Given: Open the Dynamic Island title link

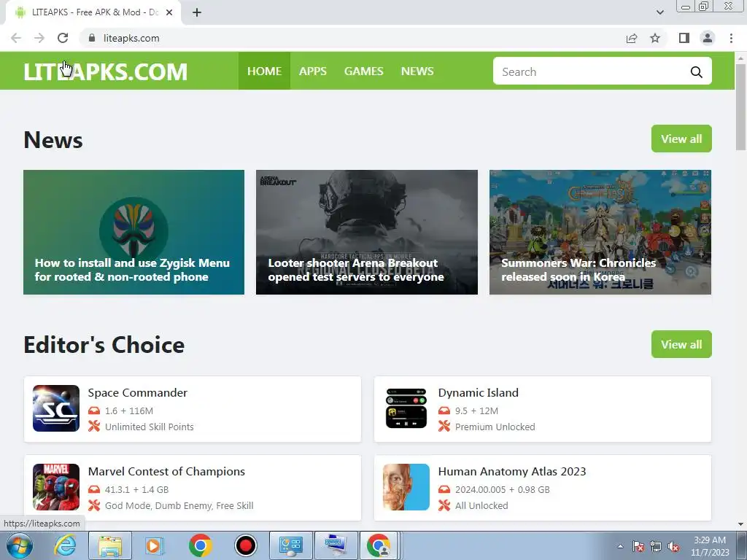Looking at the screenshot, I should (x=478, y=393).
